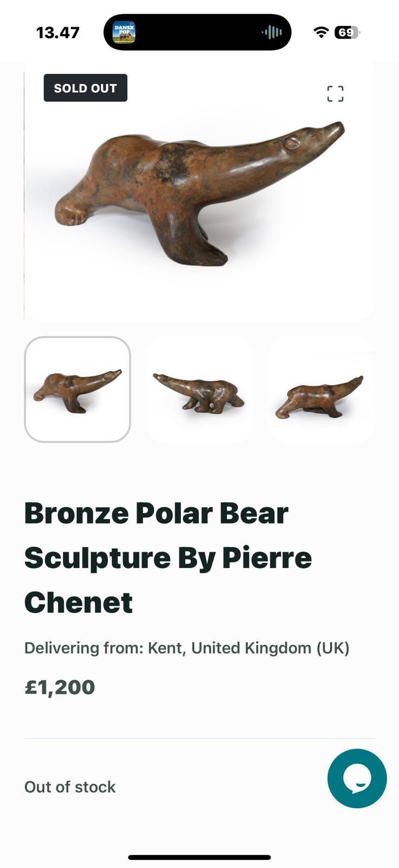The height and width of the screenshot is (868, 399).
Task: Open the chat support bubble
Action: coord(357,778)
